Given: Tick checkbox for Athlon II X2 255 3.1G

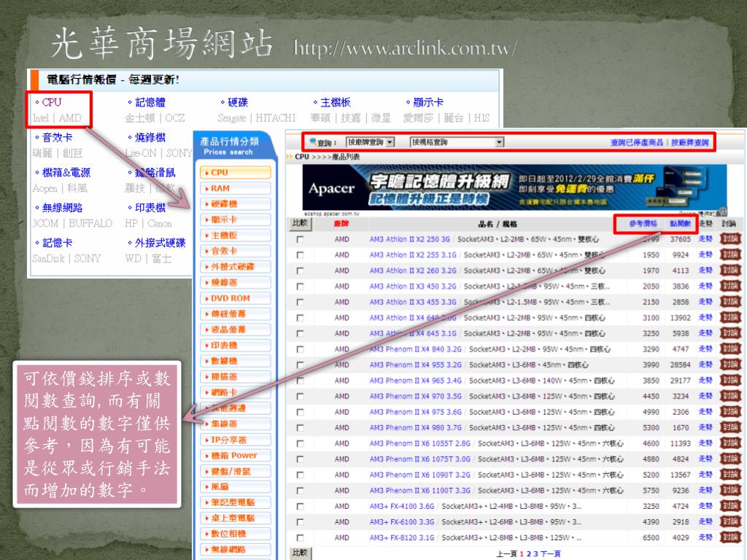Looking at the screenshot, I should point(300,255).
